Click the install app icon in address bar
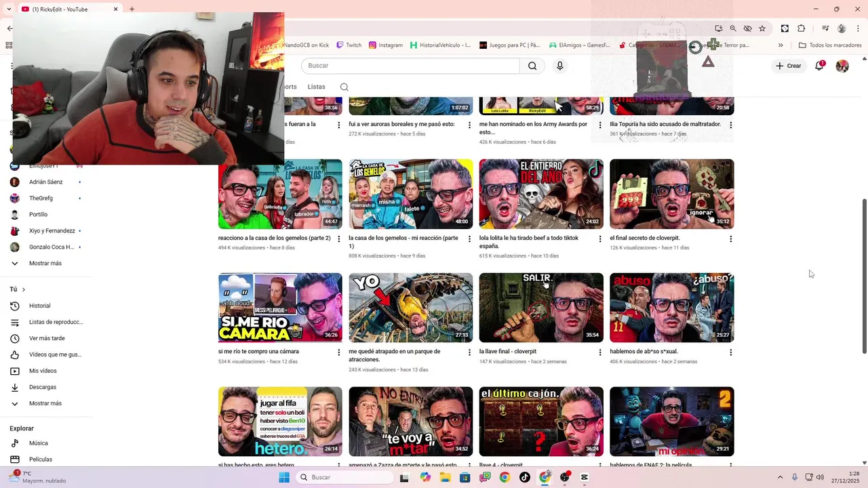Screen dimensions: 868x488 (719, 28)
